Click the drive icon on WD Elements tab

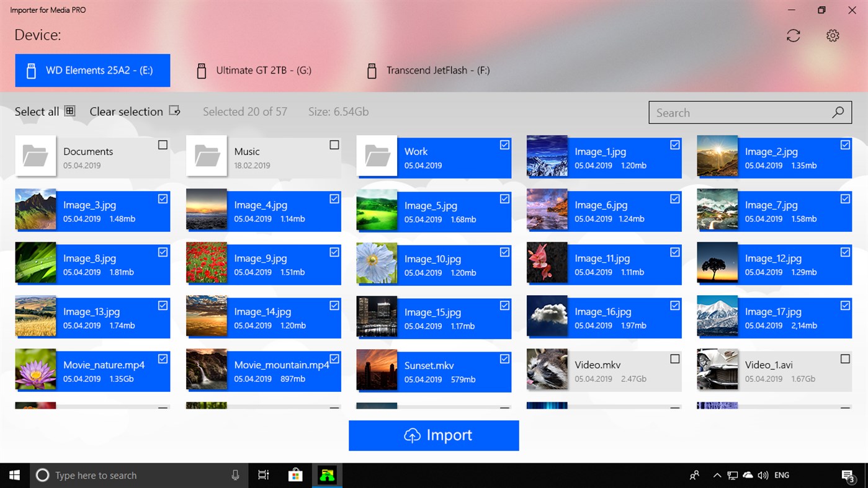click(31, 70)
